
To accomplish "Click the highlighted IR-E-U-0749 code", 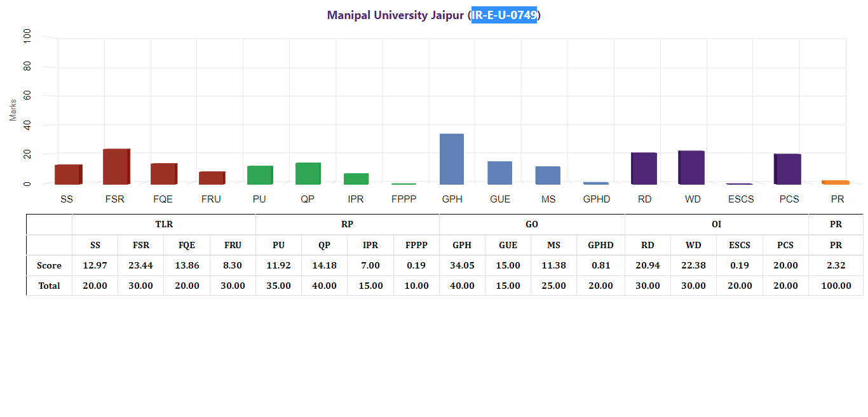I will coord(504,15).
